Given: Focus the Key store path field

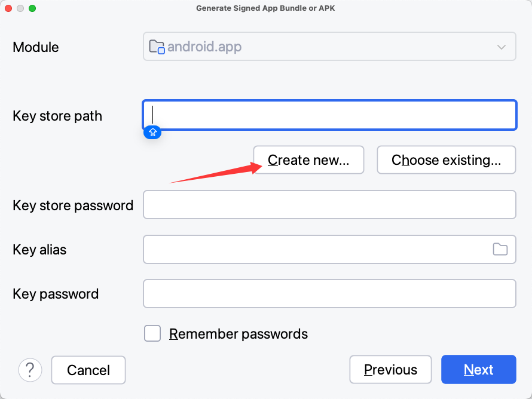Looking at the screenshot, I should pyautogui.click(x=329, y=115).
